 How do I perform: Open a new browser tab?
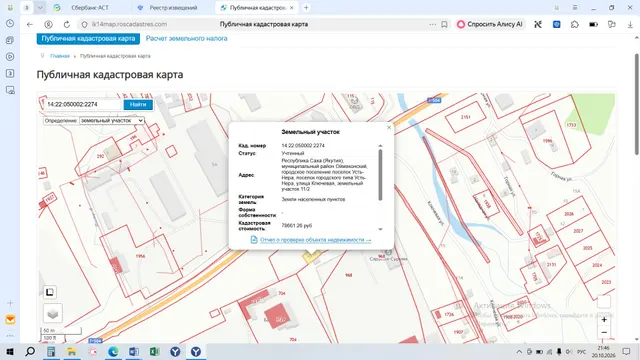click(x=306, y=8)
